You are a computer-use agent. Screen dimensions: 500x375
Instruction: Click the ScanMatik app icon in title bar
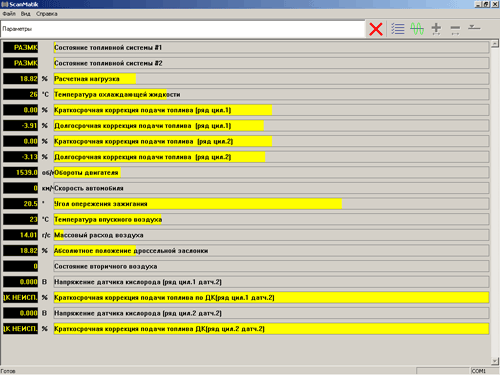pyautogui.click(x=4, y=4)
